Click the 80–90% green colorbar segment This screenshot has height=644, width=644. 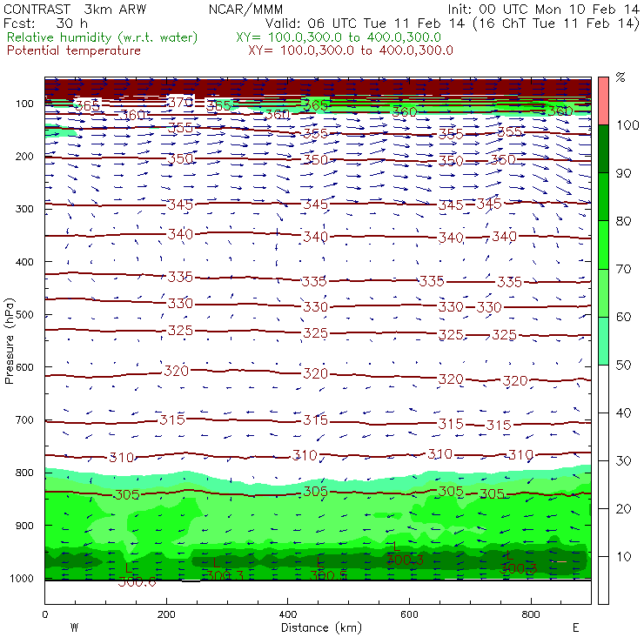[x=603, y=197]
